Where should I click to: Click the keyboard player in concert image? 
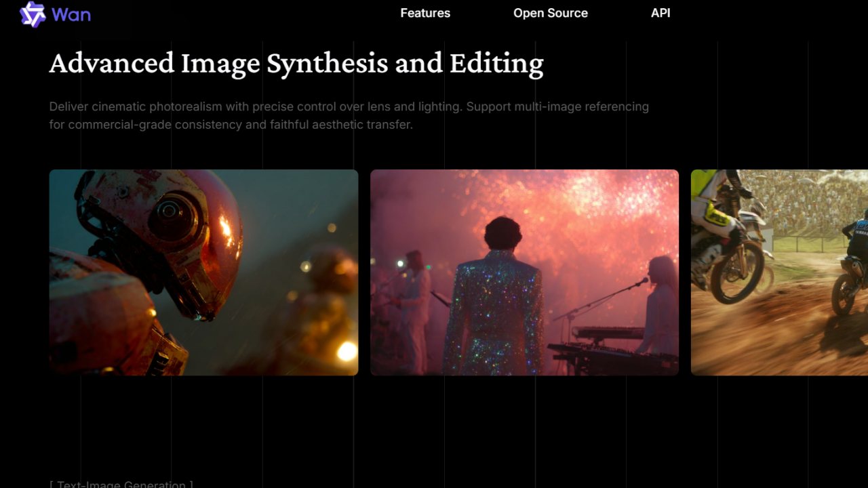tap(658, 305)
